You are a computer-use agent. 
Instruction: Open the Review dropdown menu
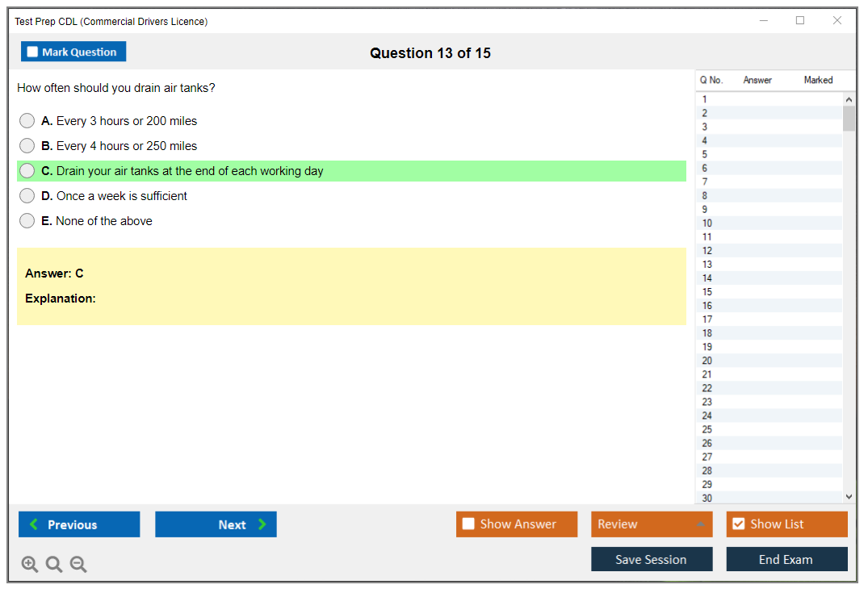pyautogui.click(x=652, y=524)
